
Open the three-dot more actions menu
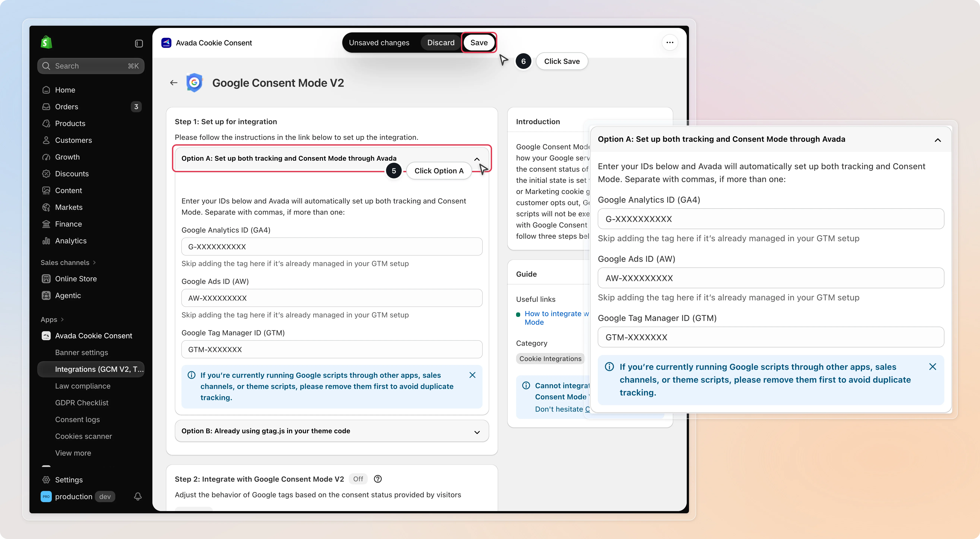tap(670, 43)
